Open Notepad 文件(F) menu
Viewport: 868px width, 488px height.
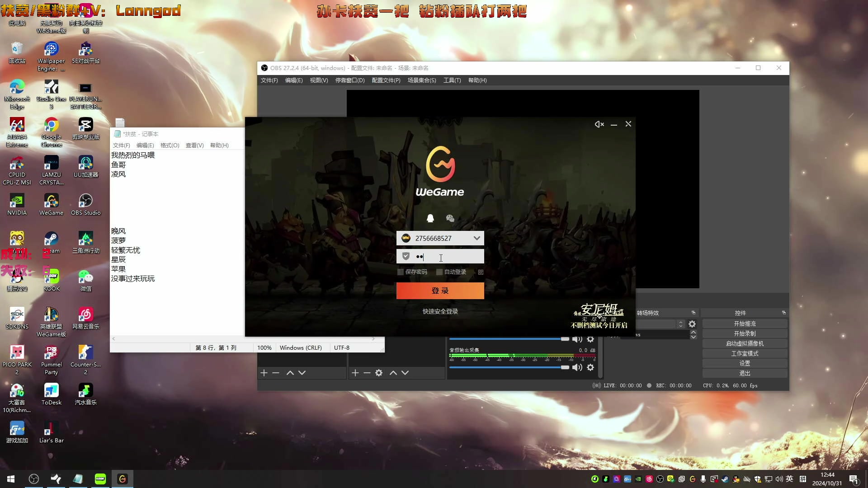[x=121, y=145]
